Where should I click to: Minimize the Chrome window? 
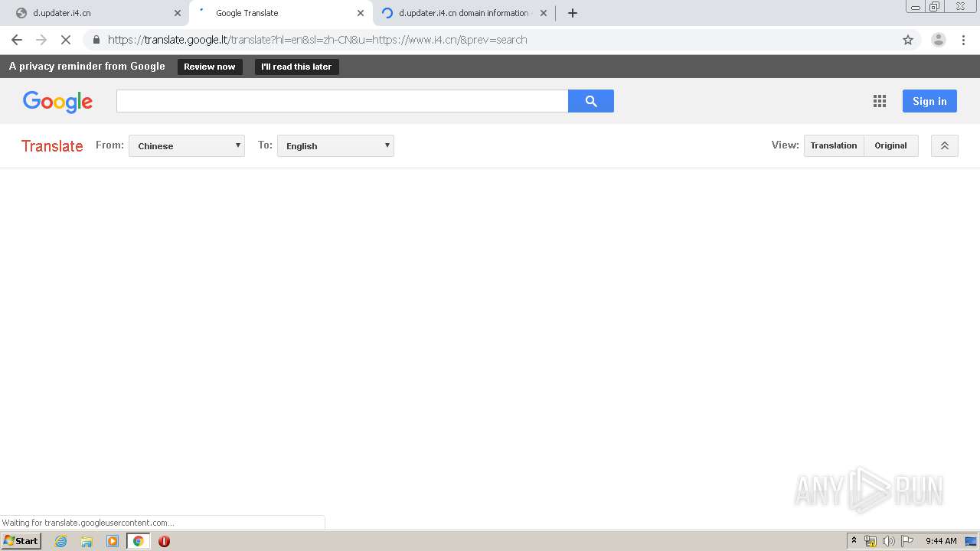tap(916, 7)
